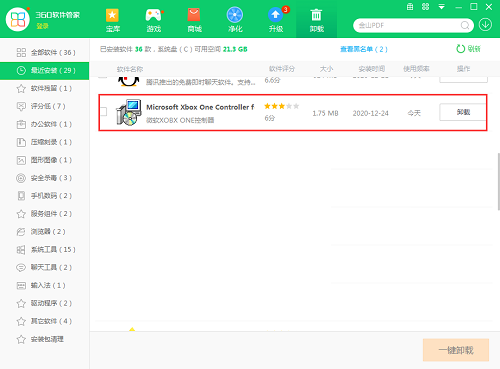Image resolution: width=500 pixels, height=369 pixels.
Task: Open the download manager arrow icon
Action: click(485, 25)
